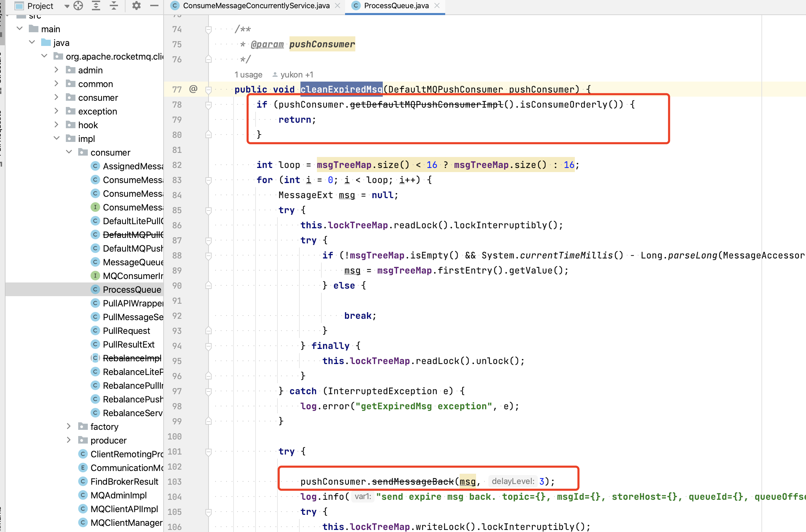Close the ProcessQueue.java tab
The height and width of the screenshot is (532, 806).
[437, 6]
